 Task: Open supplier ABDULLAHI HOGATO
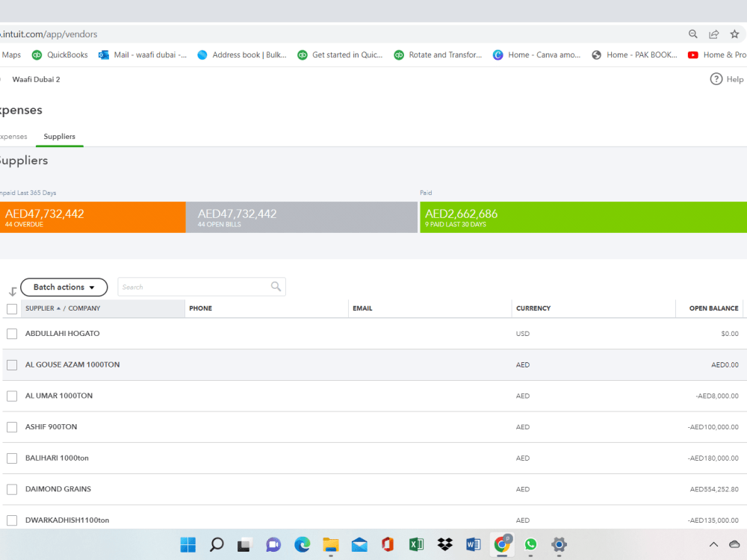[x=63, y=333]
